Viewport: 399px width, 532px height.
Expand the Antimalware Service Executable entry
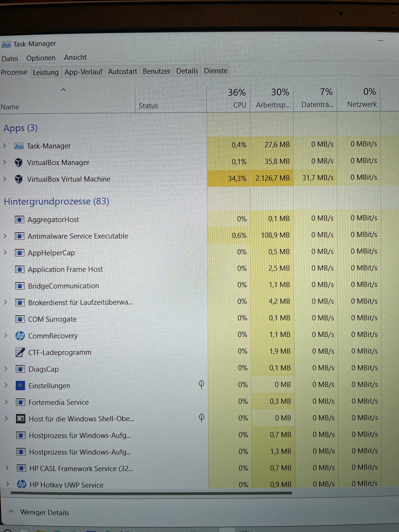(x=5, y=236)
